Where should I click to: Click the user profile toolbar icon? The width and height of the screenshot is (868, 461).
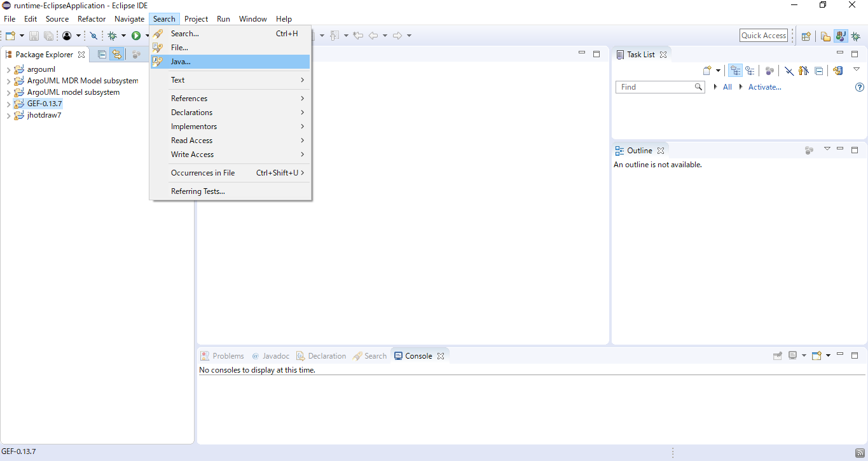pos(67,36)
